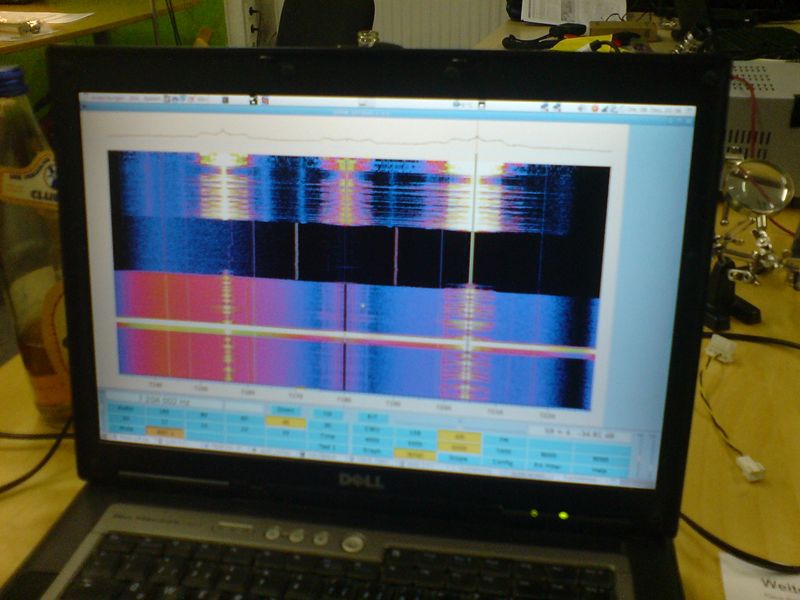
Task: Open the Anwendungen menu in the top panel
Action: click(x=107, y=98)
